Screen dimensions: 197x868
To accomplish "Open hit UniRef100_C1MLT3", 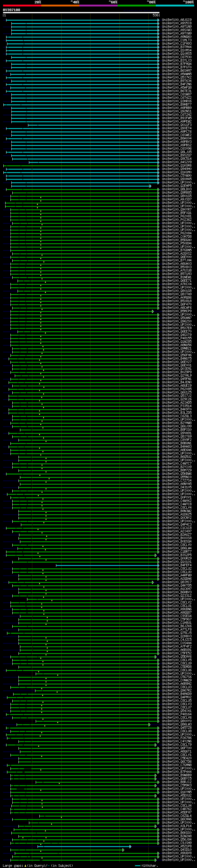I will (x=177, y=40).
